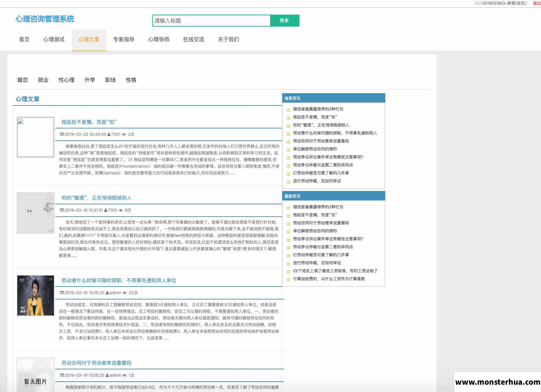Click the 退出 logout link
The image size is (541, 392).
point(537,3)
